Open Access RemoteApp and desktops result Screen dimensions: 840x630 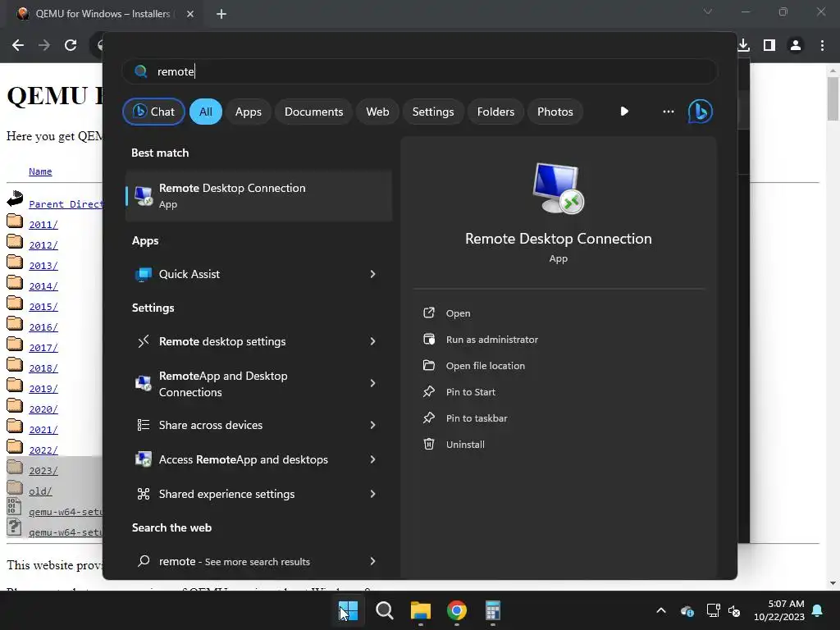(258, 459)
